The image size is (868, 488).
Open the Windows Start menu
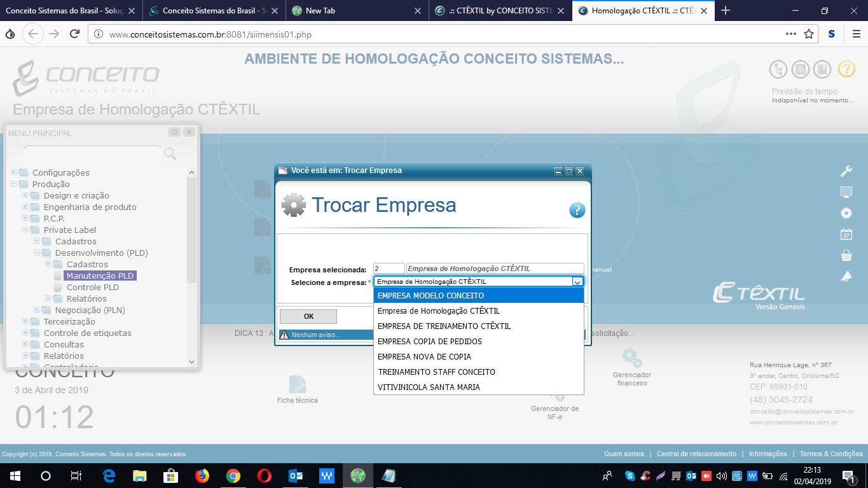[15, 475]
